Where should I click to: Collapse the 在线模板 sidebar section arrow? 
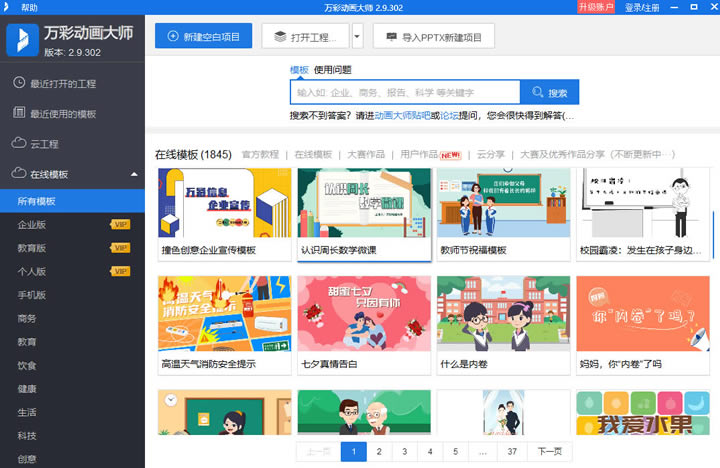(x=134, y=174)
